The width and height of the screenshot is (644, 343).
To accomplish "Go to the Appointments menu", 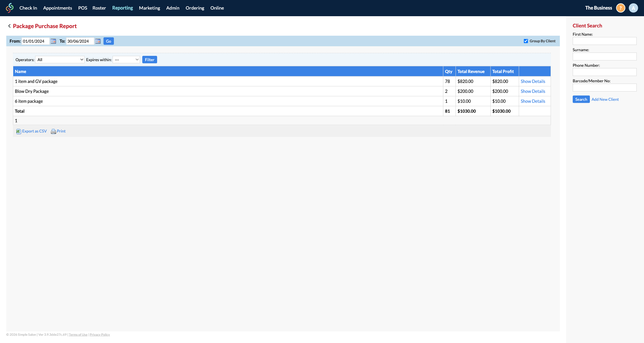I will pos(57,8).
